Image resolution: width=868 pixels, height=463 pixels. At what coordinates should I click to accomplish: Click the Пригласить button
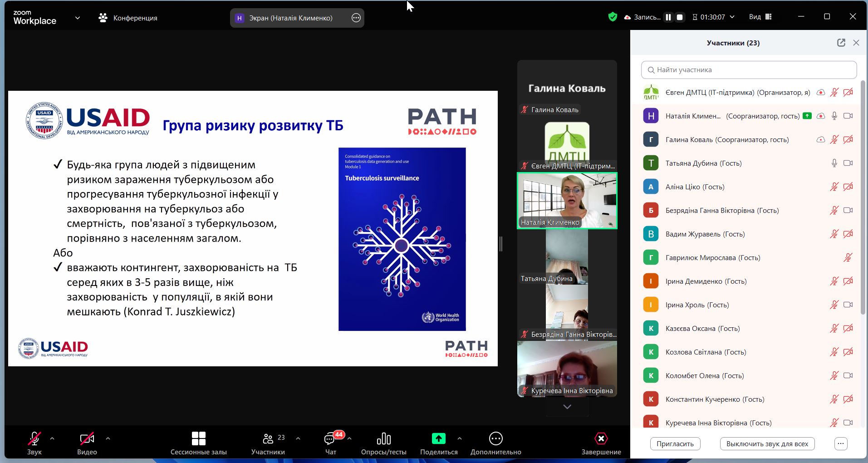pyautogui.click(x=675, y=443)
